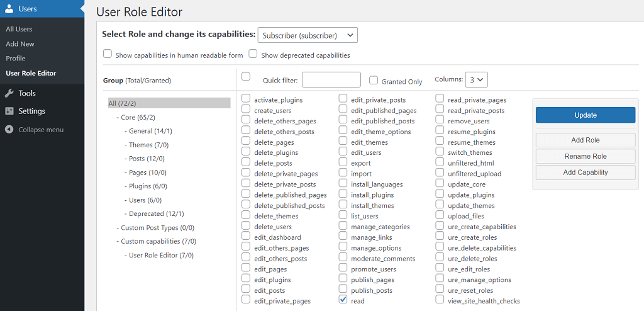Open the Columns count dropdown
The width and height of the screenshot is (644, 311).
pyautogui.click(x=477, y=80)
